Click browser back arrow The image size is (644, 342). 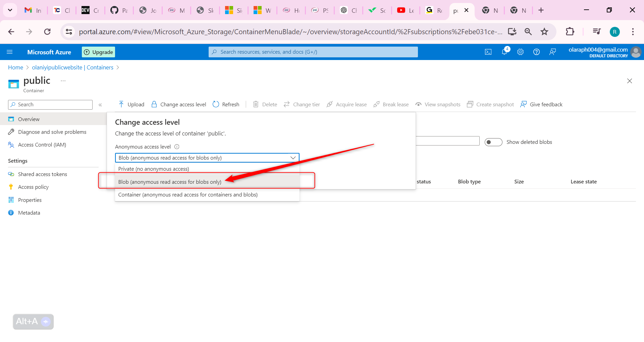pos(11,32)
